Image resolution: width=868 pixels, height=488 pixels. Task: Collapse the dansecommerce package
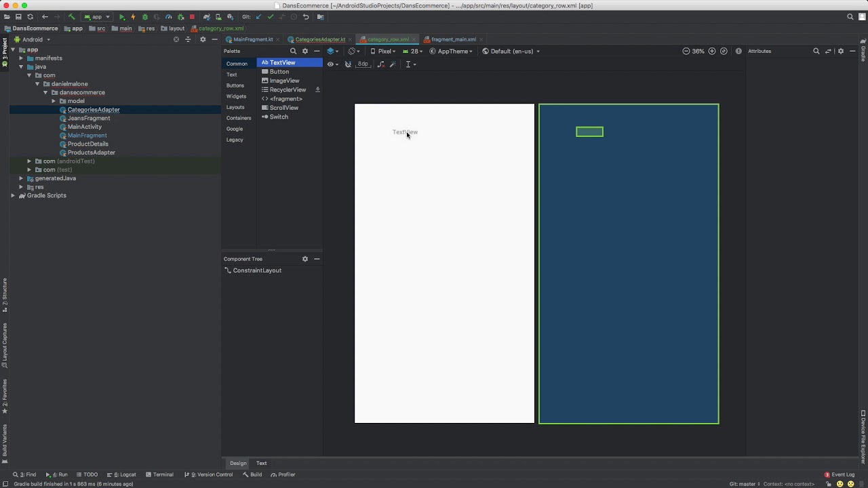(45, 92)
